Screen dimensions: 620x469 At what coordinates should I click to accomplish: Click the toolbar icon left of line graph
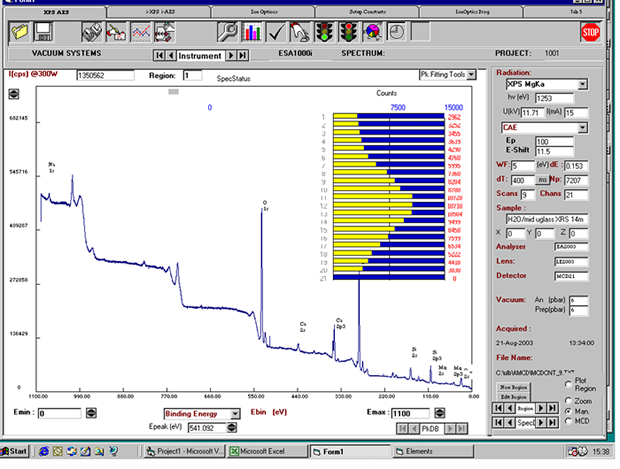coord(116,32)
